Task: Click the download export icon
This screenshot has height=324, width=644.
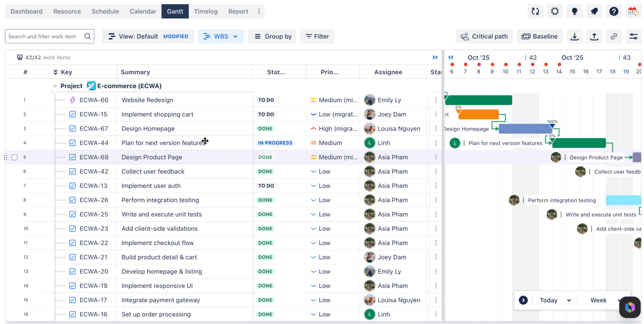Action: pos(575,37)
